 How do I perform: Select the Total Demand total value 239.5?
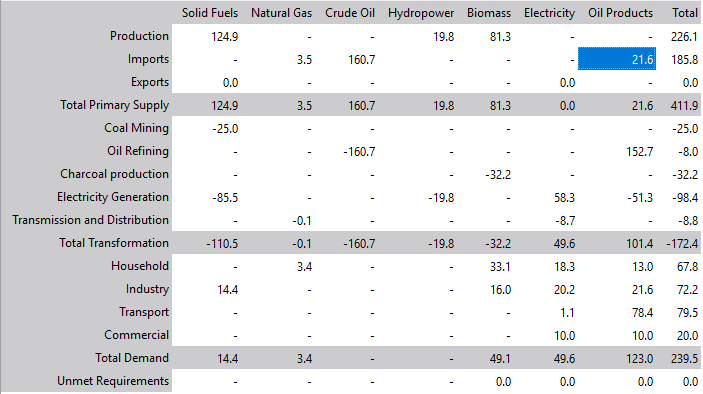pos(685,358)
